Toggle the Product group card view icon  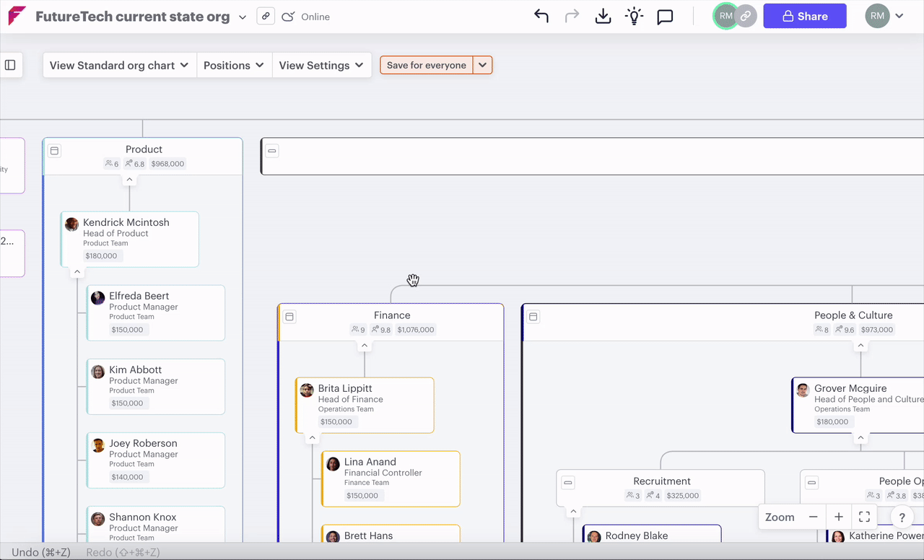click(54, 151)
